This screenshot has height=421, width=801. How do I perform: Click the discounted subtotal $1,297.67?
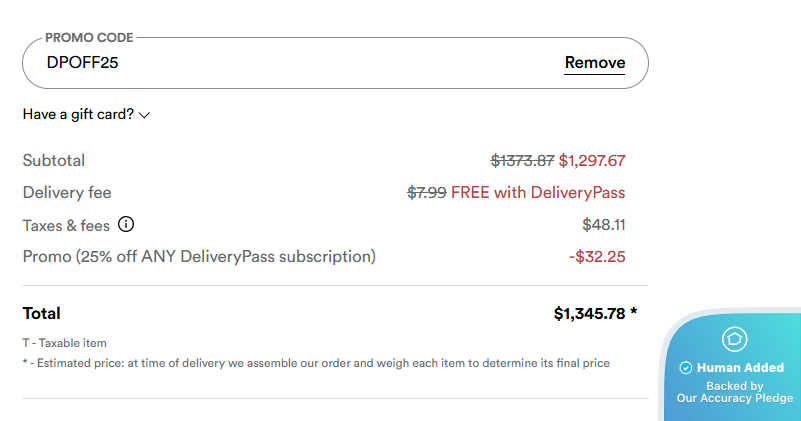point(592,160)
